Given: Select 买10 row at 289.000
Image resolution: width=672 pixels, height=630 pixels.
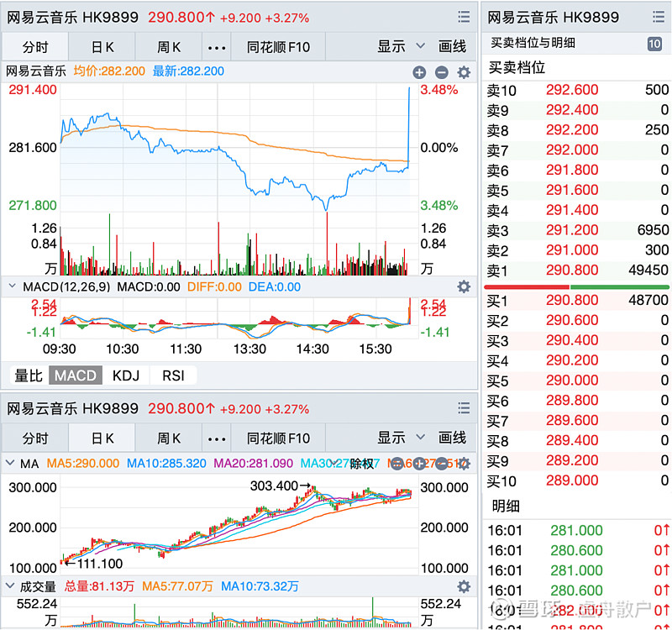Looking at the screenshot, I should [577, 480].
